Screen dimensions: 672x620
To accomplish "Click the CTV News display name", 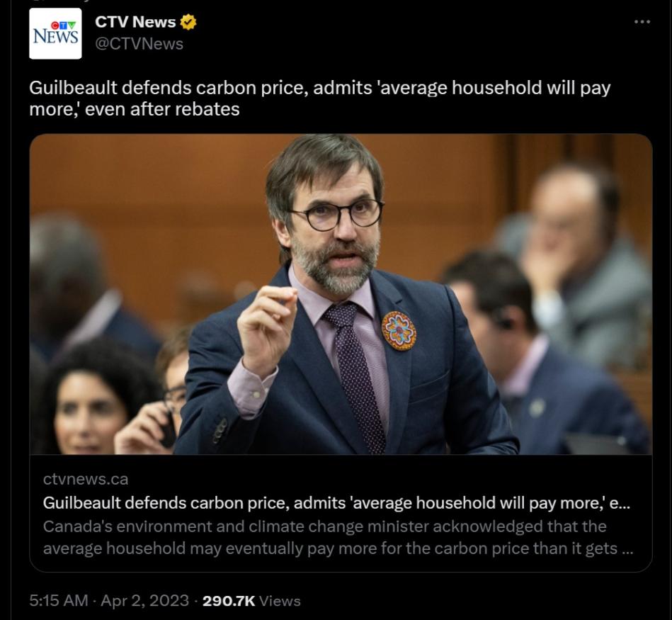I will 135,22.
